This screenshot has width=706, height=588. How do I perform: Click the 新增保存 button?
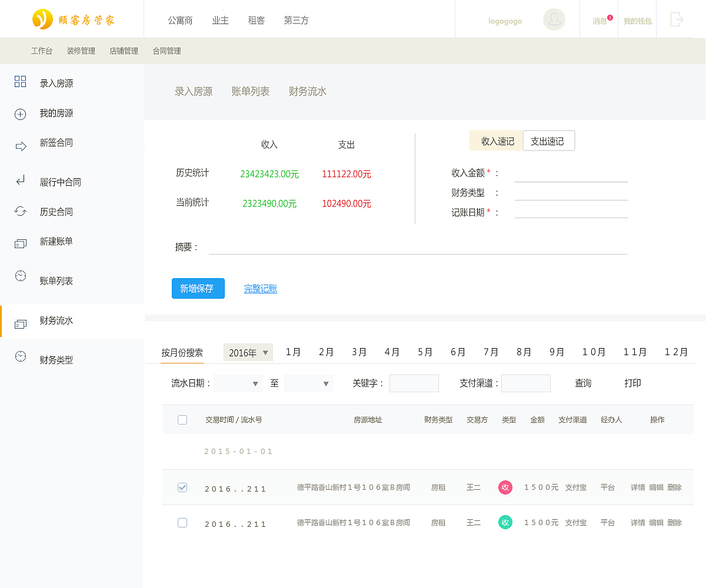(198, 288)
